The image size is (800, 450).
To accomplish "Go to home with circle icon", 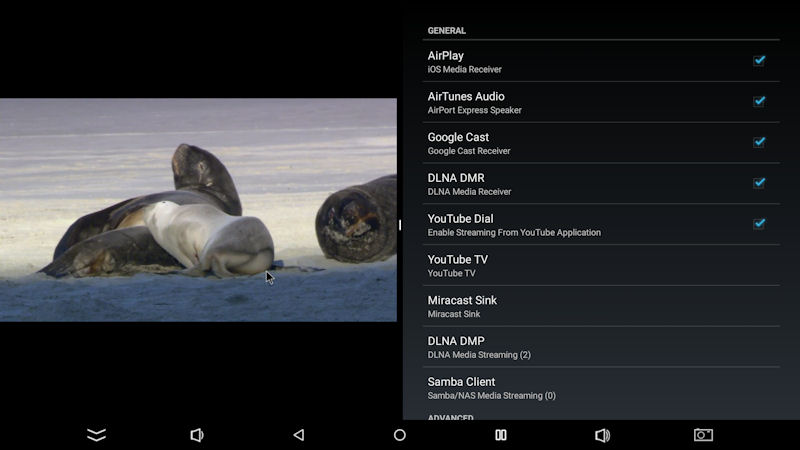I will click(399, 435).
